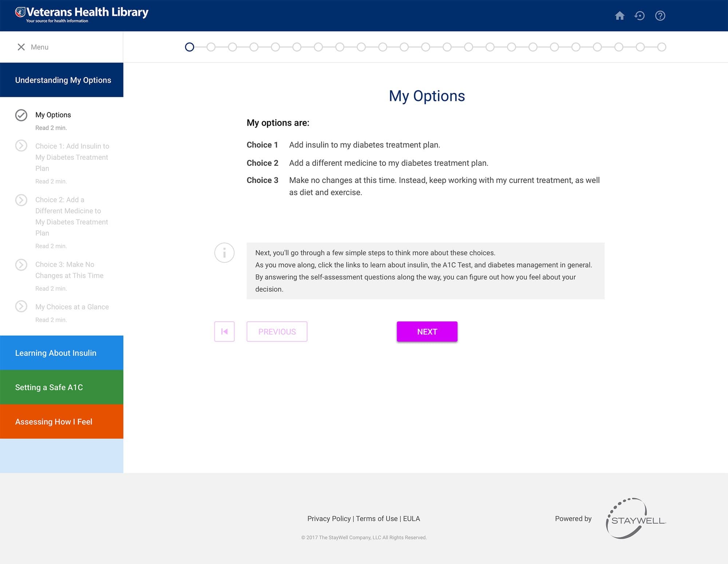Click the 'Choice 1' label in main content
Image resolution: width=728 pixels, height=564 pixels.
pyautogui.click(x=262, y=145)
